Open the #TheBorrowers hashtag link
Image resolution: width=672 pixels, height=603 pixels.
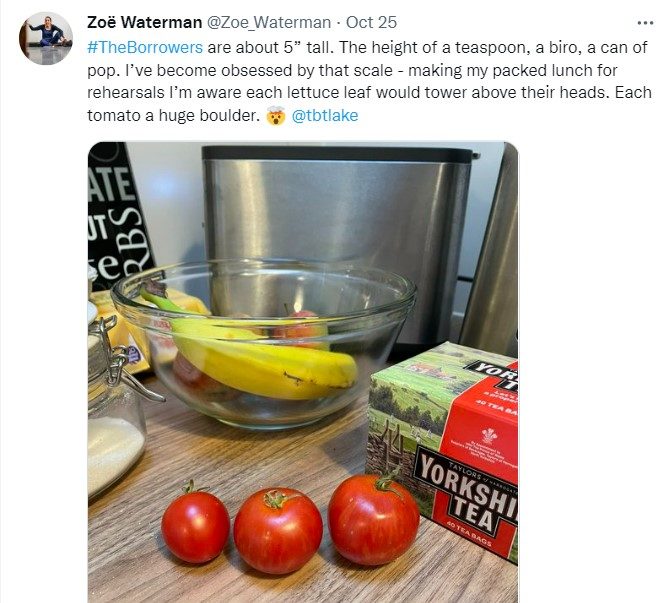pos(145,47)
